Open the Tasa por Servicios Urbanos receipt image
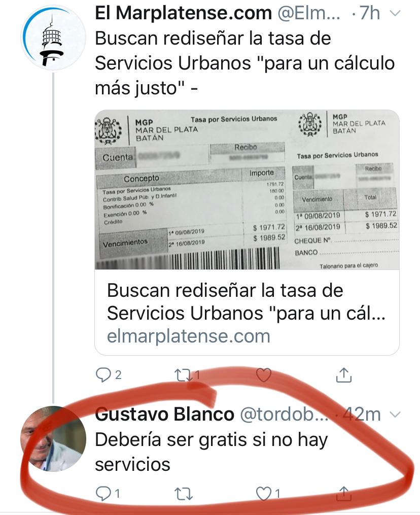Image resolution: width=420 pixels, height=515 pixels. (247, 190)
